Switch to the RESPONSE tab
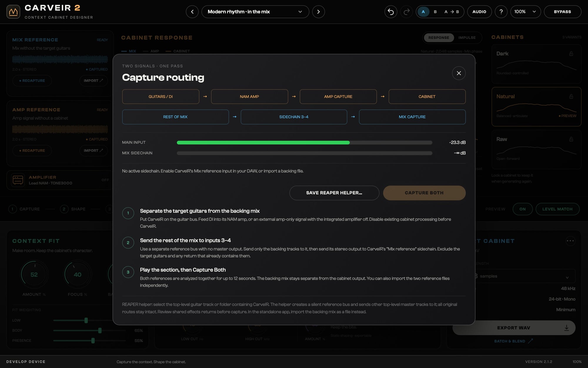The width and height of the screenshot is (588, 368). click(x=439, y=38)
